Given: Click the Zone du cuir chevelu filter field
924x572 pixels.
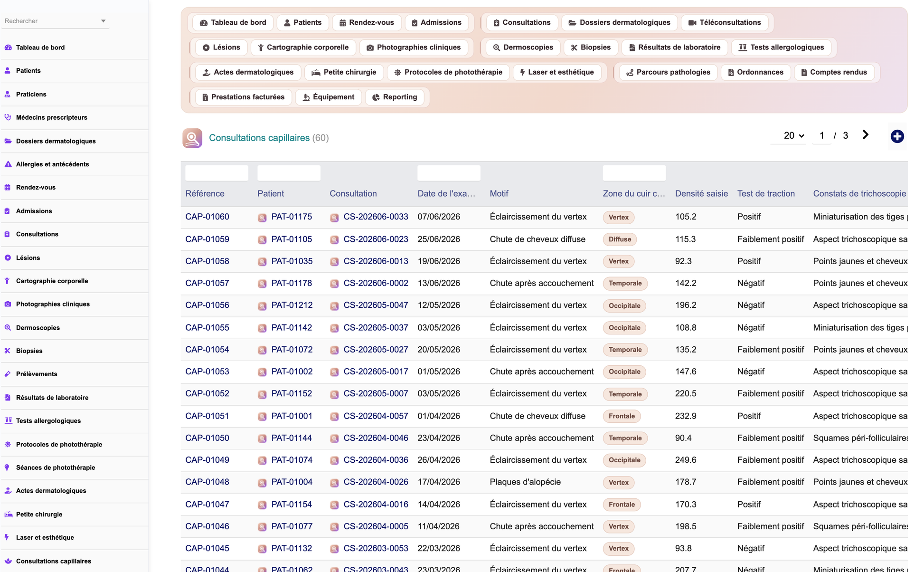Looking at the screenshot, I should click(x=634, y=173).
